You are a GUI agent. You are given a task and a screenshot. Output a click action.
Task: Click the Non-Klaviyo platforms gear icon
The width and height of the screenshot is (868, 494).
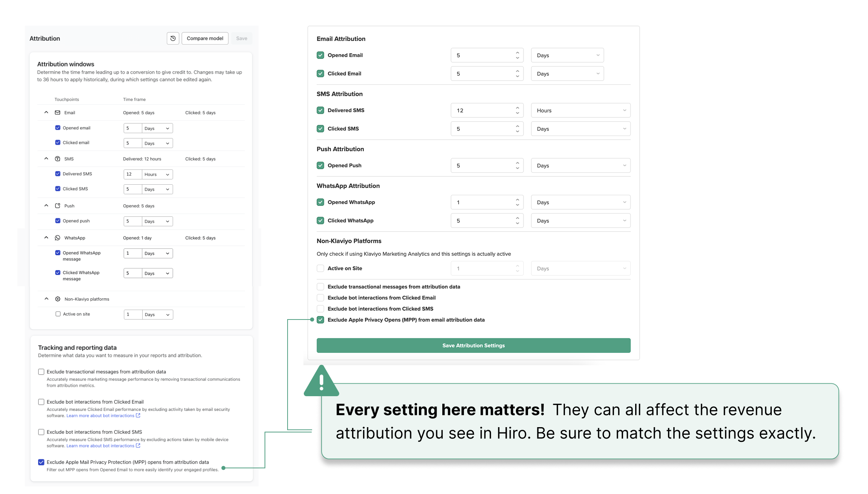tap(58, 299)
